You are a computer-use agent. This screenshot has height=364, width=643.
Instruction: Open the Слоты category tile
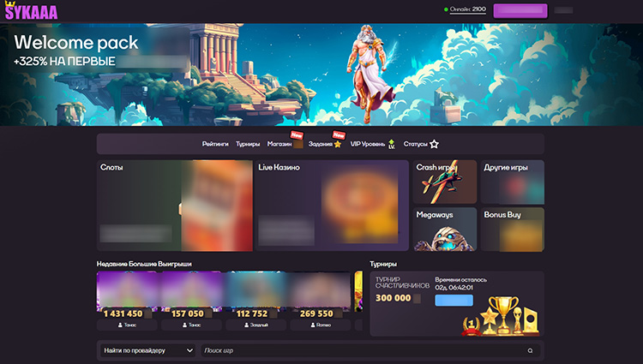174,206
